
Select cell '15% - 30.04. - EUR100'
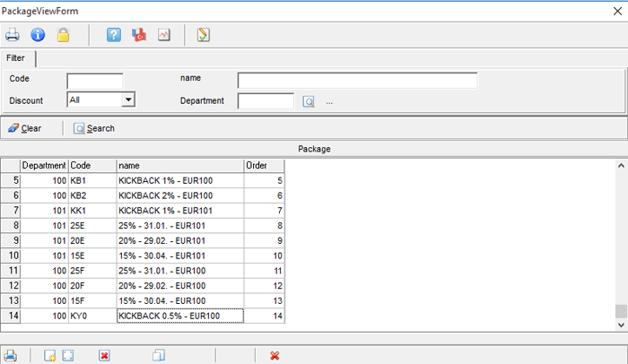click(x=179, y=300)
